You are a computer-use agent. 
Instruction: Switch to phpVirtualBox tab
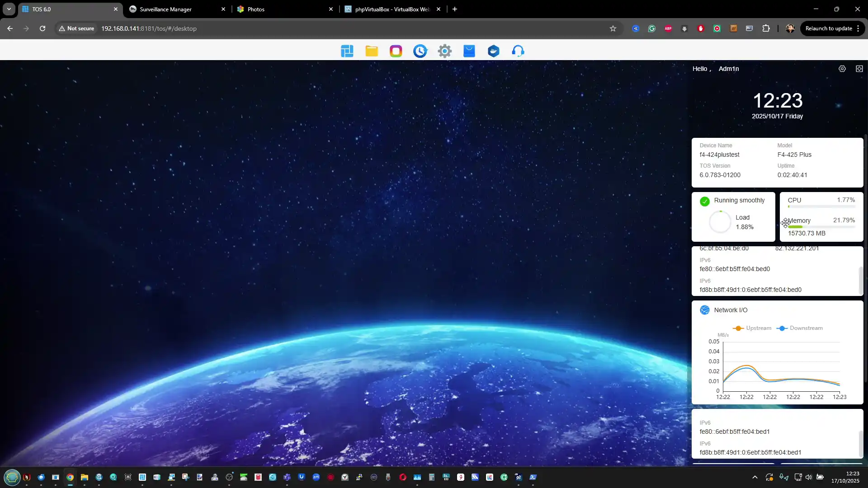click(389, 9)
